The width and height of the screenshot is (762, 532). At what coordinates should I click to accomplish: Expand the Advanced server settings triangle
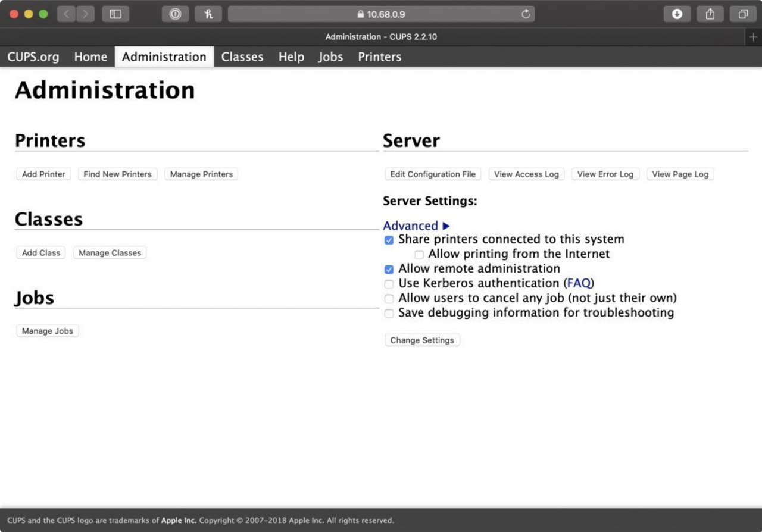tap(446, 226)
